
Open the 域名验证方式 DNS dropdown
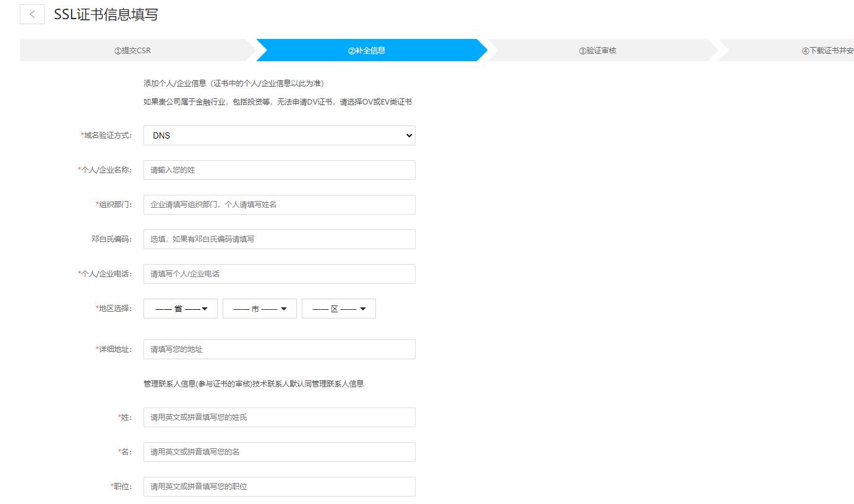279,135
